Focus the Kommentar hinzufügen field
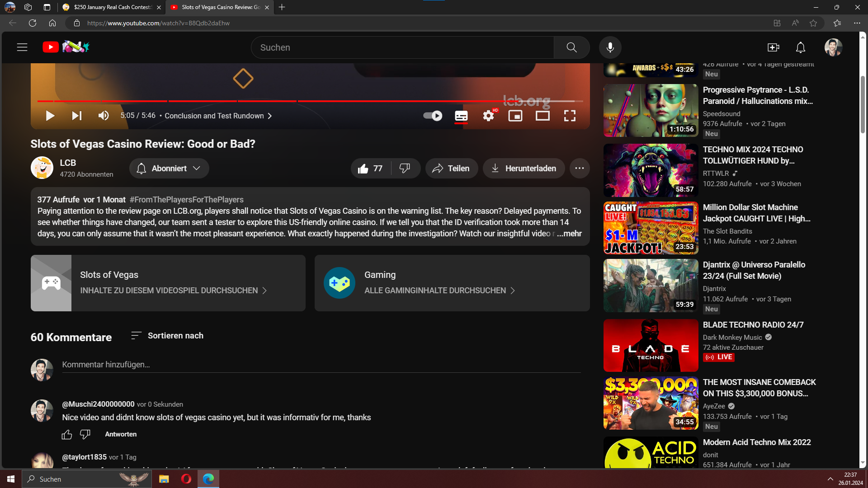The height and width of the screenshot is (488, 868). click(321, 365)
